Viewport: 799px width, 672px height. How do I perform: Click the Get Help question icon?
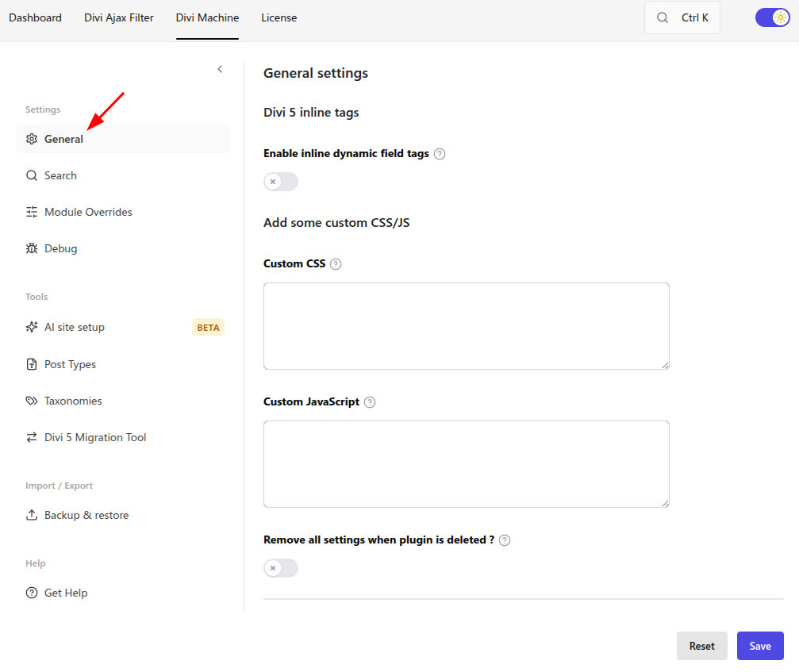click(32, 593)
